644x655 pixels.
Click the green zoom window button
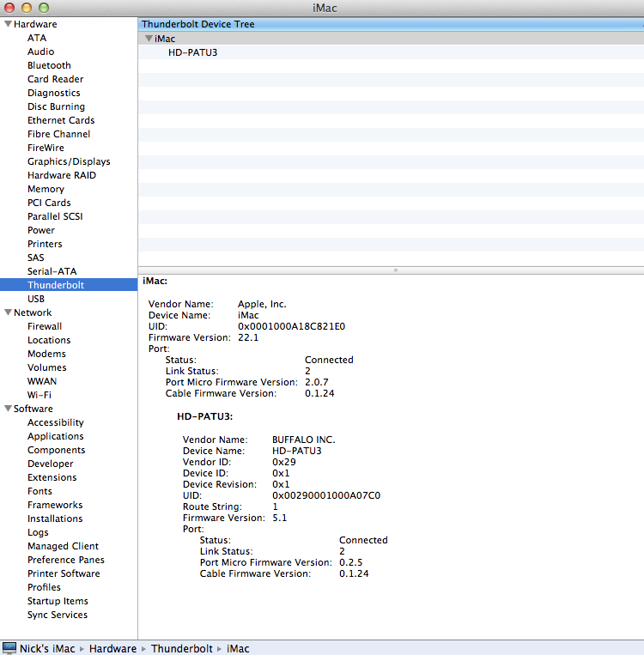[44, 8]
